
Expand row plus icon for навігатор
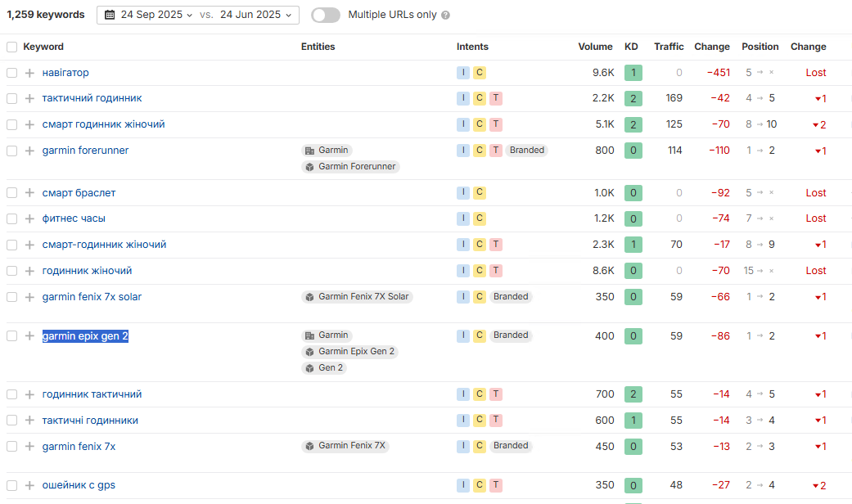click(x=30, y=73)
